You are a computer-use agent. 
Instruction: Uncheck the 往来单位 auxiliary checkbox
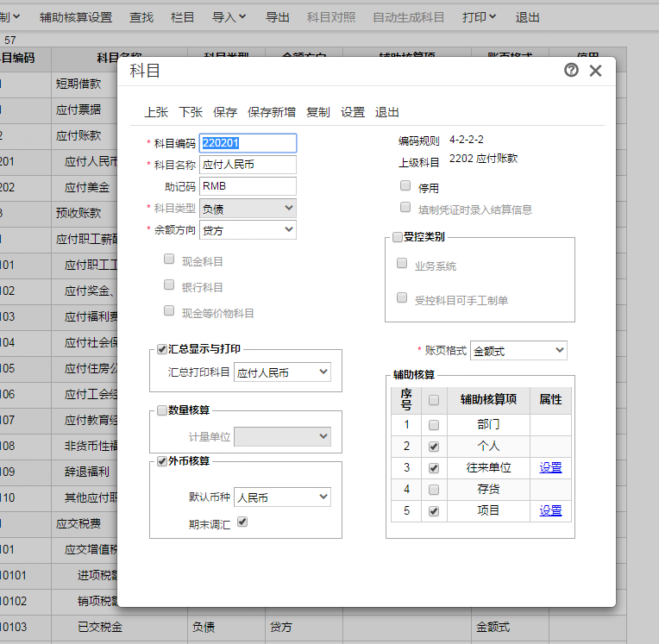pyautogui.click(x=434, y=468)
